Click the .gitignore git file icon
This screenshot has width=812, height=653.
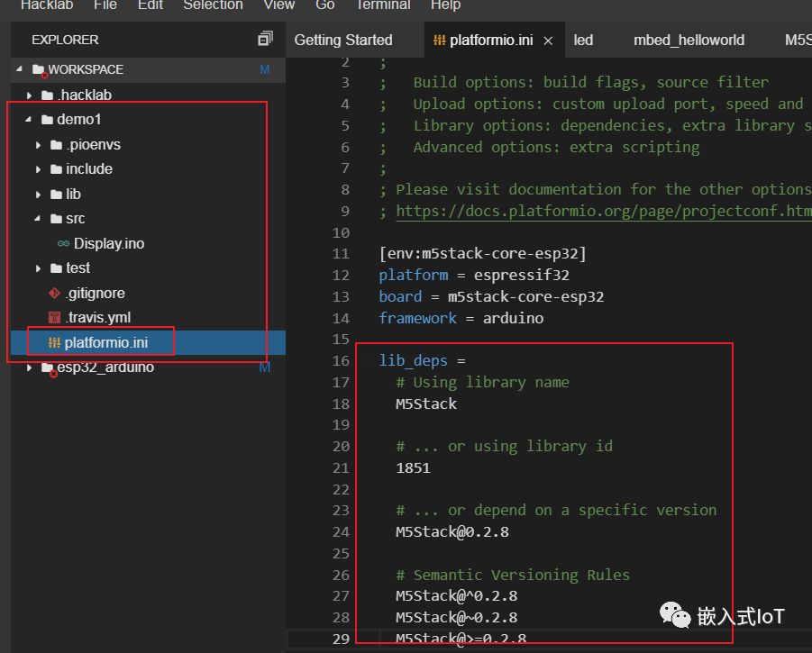click(53, 293)
